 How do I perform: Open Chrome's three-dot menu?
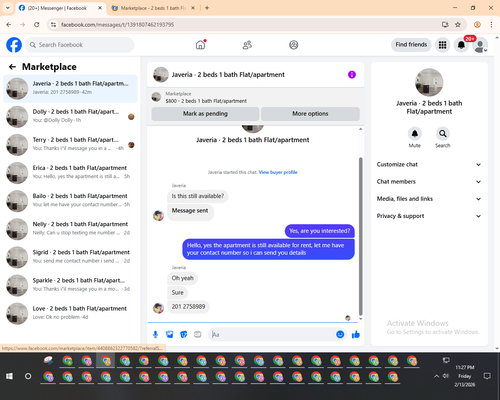(x=491, y=25)
